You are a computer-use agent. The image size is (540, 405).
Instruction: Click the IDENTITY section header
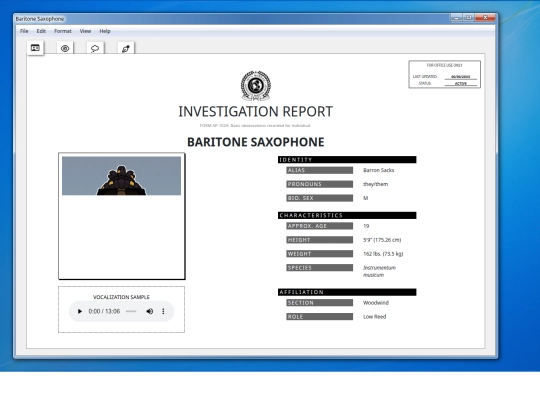(347, 159)
